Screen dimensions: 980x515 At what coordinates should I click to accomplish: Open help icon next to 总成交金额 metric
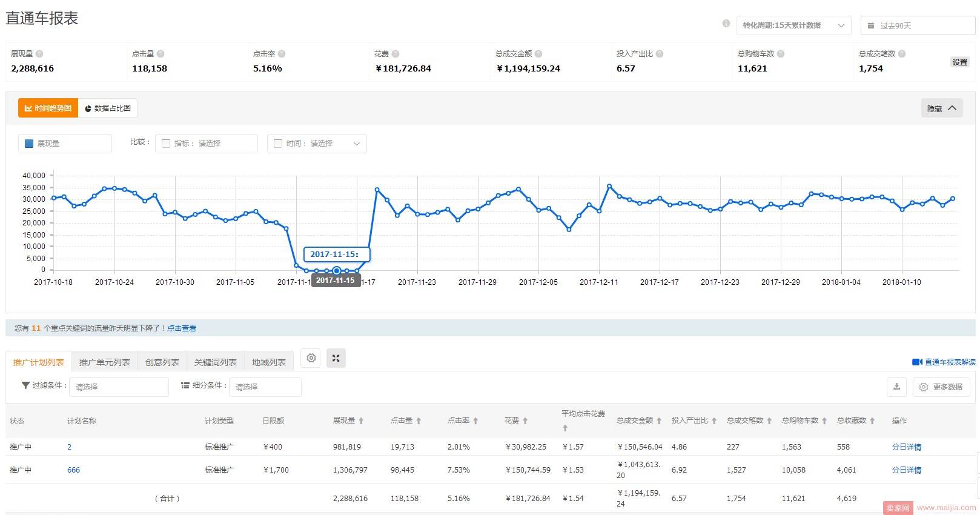[538, 54]
